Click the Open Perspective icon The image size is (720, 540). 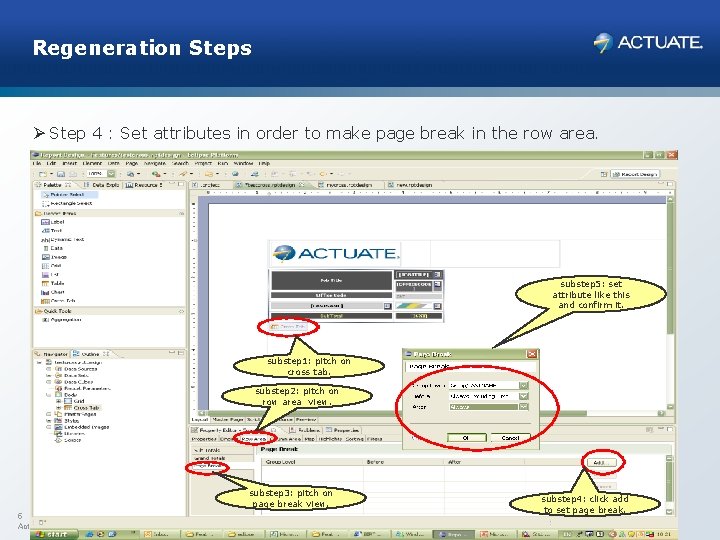pyautogui.click(x=604, y=174)
